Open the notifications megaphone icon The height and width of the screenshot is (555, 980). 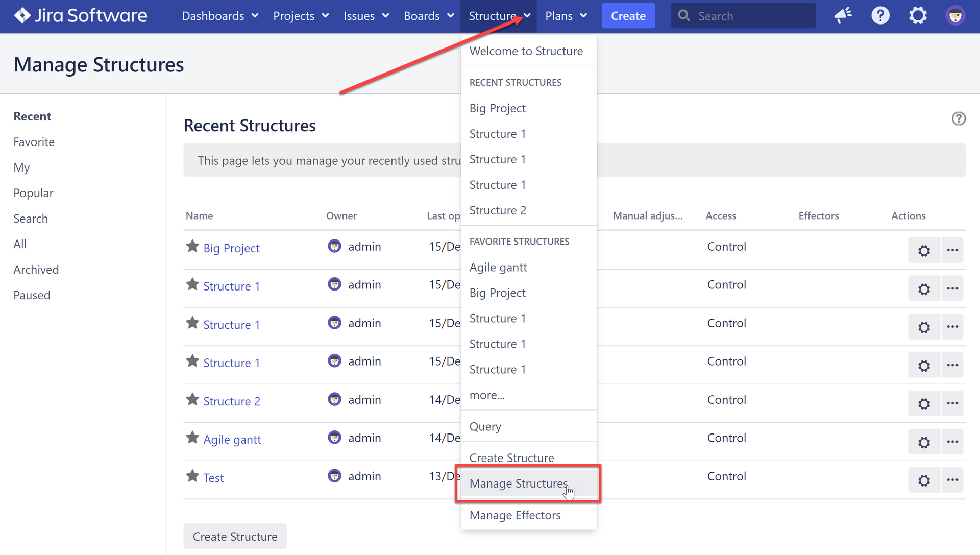[x=843, y=16]
